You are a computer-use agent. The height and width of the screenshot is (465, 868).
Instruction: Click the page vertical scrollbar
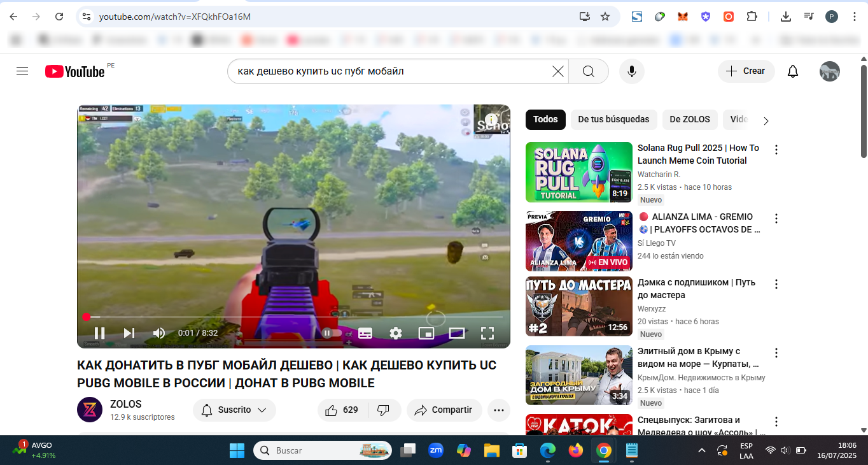(864, 111)
